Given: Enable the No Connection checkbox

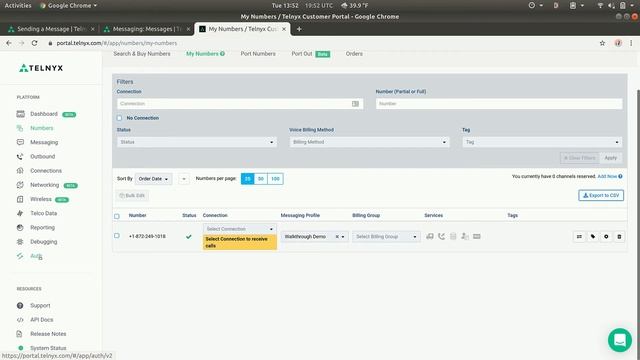Looking at the screenshot, I should pyautogui.click(x=119, y=118).
